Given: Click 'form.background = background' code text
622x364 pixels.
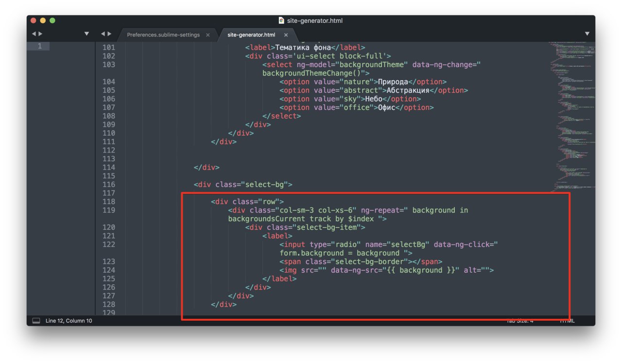Looking at the screenshot, I should 340,253.
